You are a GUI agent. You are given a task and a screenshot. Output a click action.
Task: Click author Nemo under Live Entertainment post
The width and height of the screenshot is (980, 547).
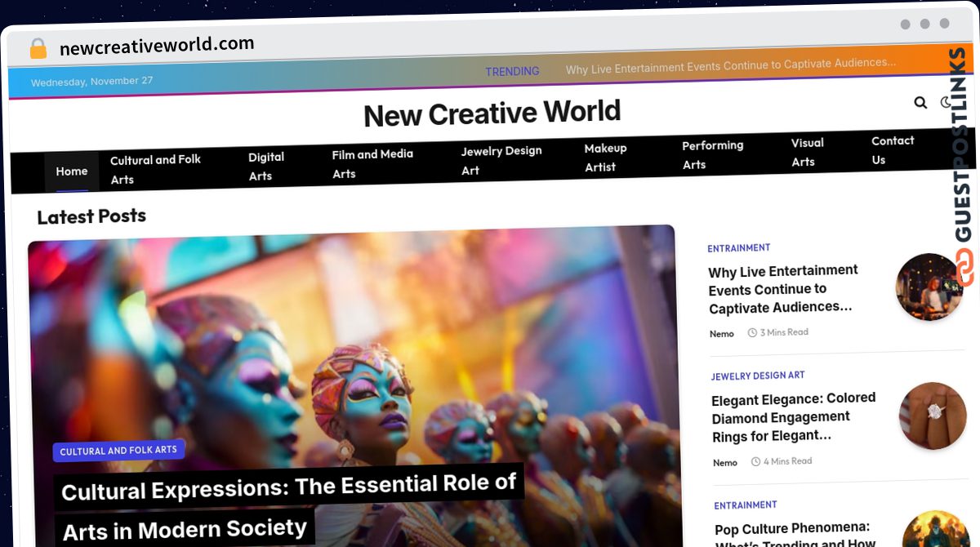click(x=721, y=334)
